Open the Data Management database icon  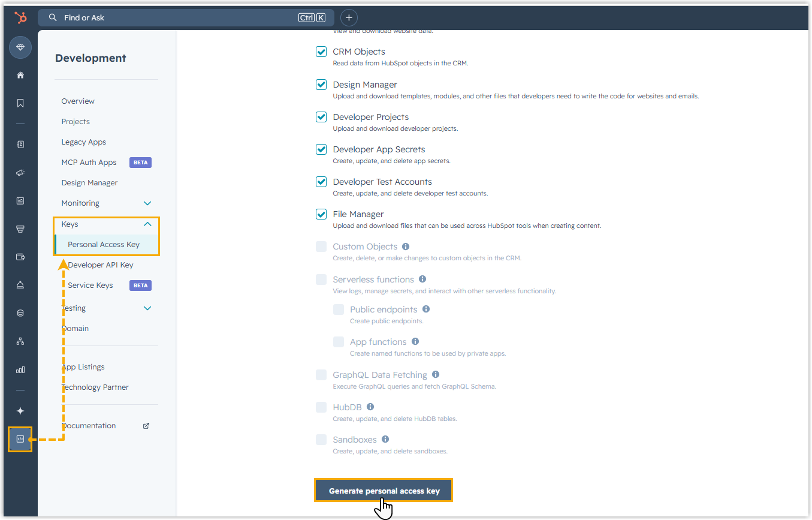click(x=20, y=313)
